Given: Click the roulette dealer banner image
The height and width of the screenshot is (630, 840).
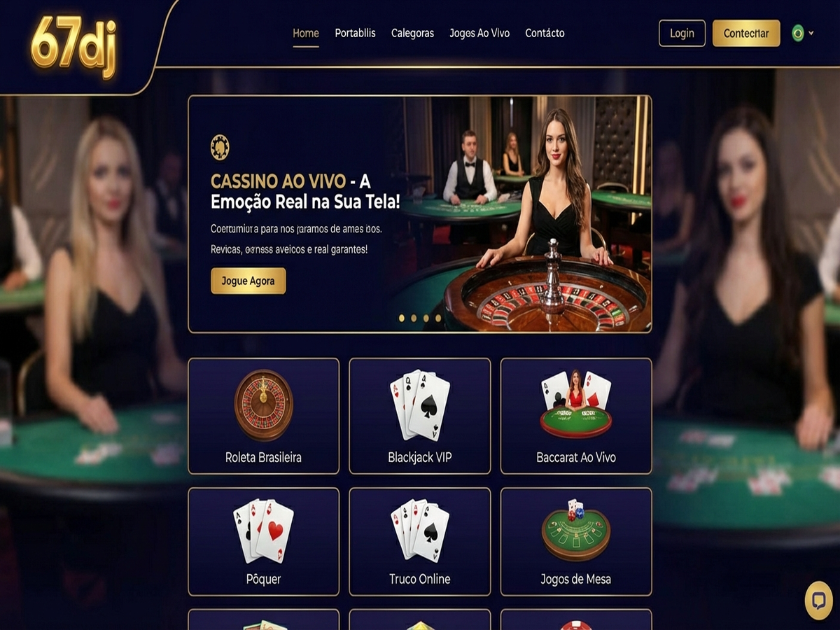Looking at the screenshot, I should (517, 213).
